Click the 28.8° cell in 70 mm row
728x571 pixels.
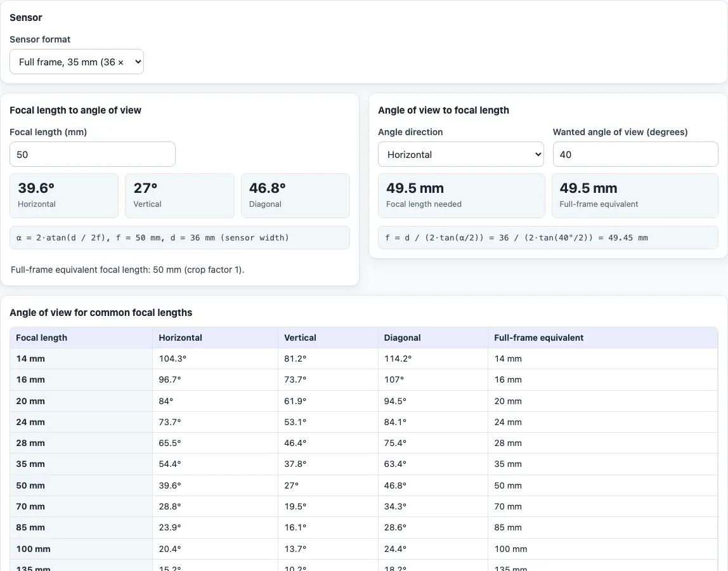pyautogui.click(x=215, y=506)
